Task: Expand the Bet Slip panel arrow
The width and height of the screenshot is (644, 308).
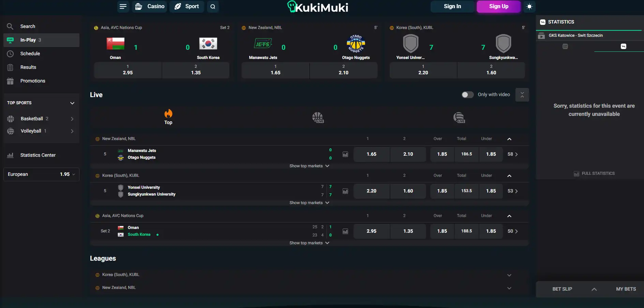Action: coord(594,289)
